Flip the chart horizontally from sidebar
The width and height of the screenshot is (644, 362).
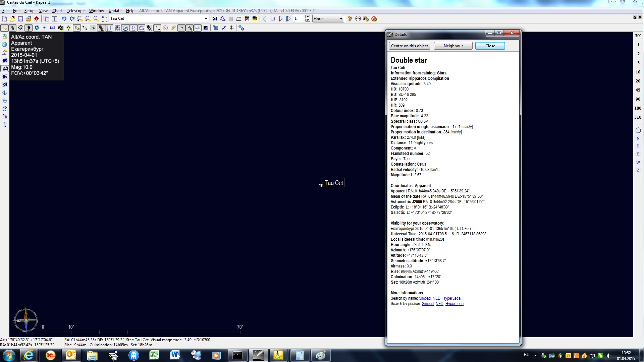5,93
